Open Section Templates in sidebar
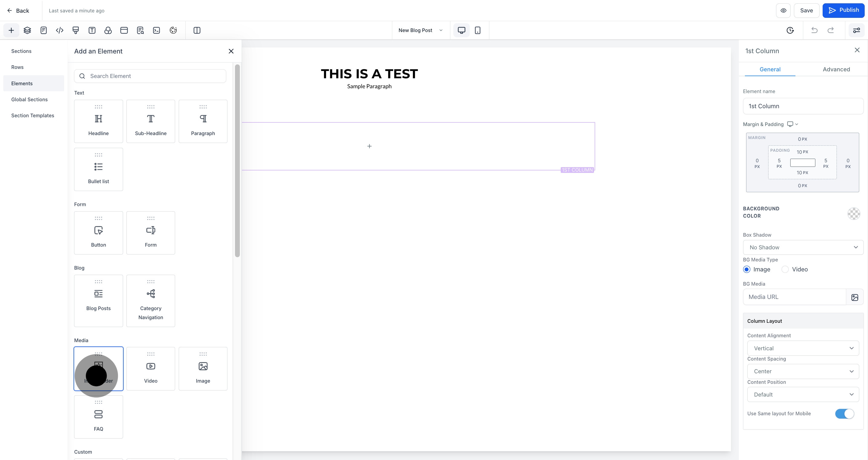868x460 pixels. pos(33,115)
